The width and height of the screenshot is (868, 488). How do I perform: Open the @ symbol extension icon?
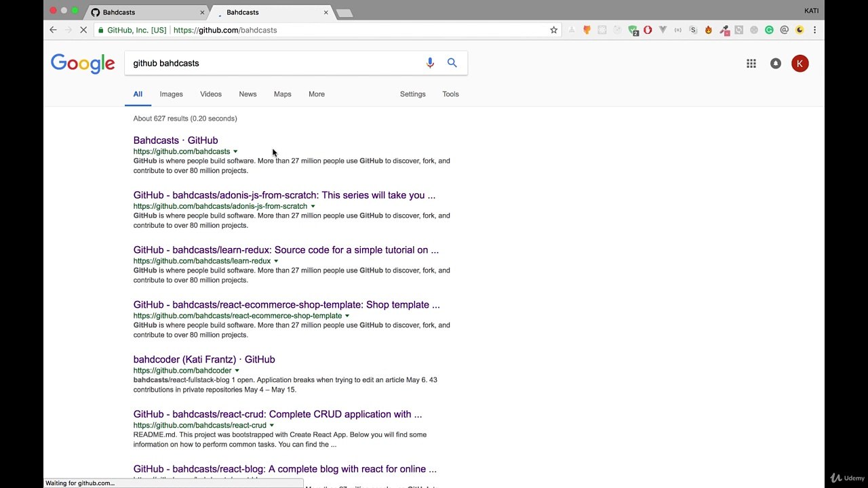click(x=785, y=30)
